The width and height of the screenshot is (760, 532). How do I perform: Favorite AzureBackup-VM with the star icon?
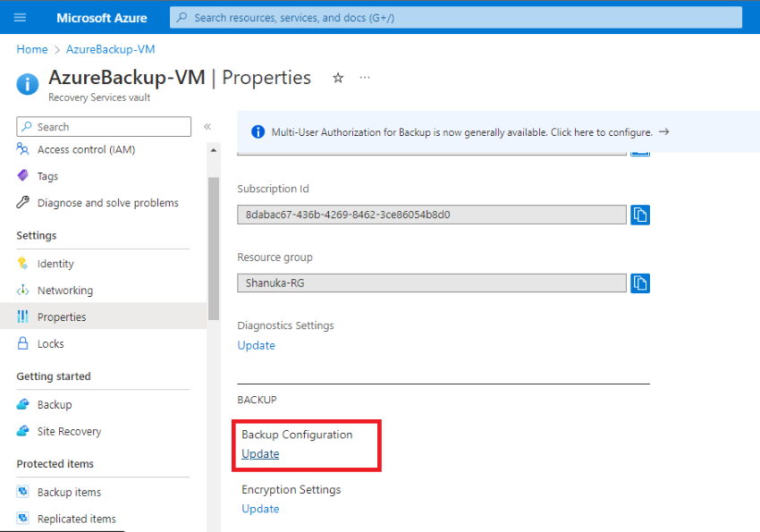(337, 79)
